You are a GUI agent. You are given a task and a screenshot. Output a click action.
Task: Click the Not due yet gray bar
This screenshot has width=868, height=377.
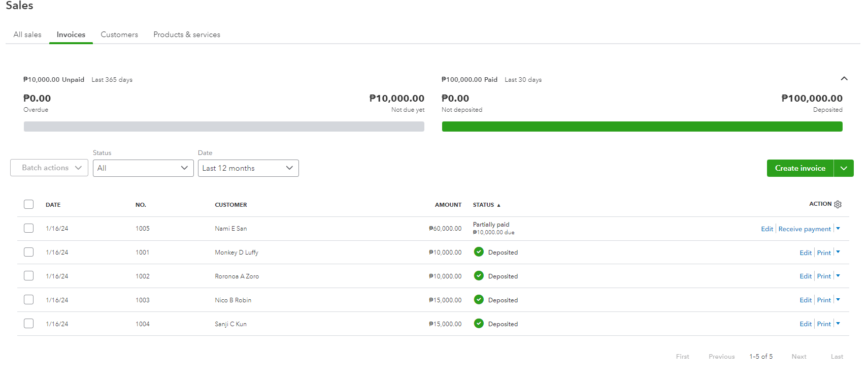(x=224, y=127)
